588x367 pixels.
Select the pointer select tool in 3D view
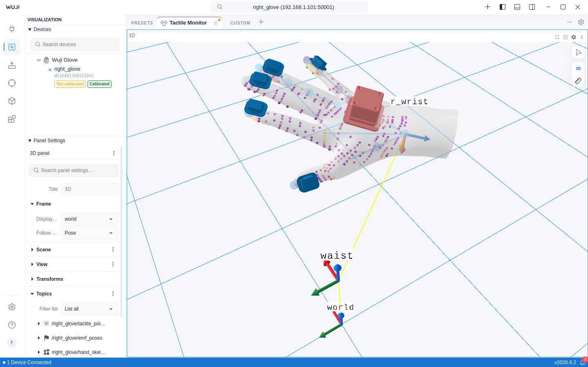pyautogui.click(x=578, y=52)
